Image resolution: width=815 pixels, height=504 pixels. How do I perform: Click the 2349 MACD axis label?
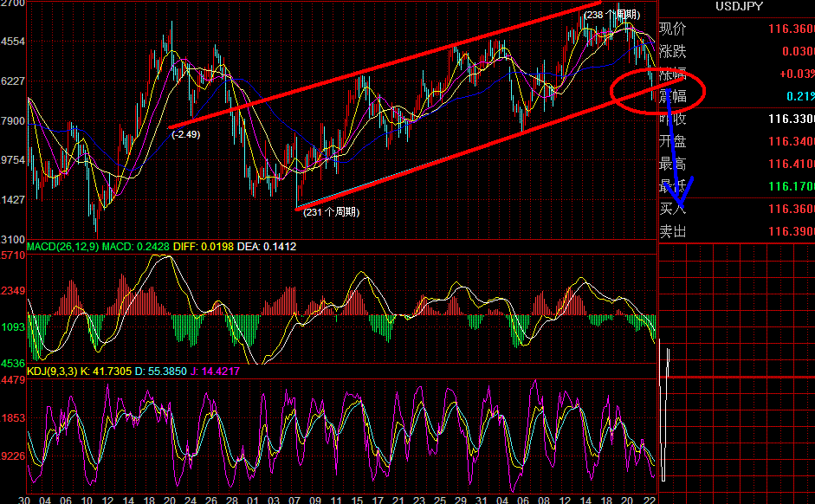(x=13, y=291)
